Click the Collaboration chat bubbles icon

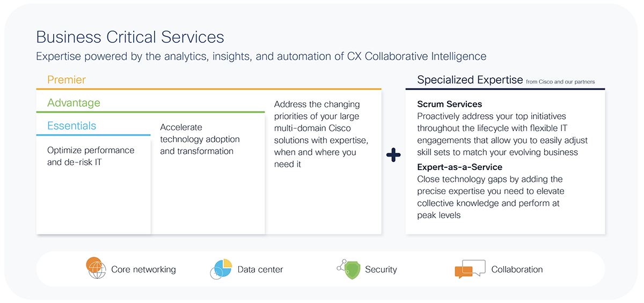point(470,269)
